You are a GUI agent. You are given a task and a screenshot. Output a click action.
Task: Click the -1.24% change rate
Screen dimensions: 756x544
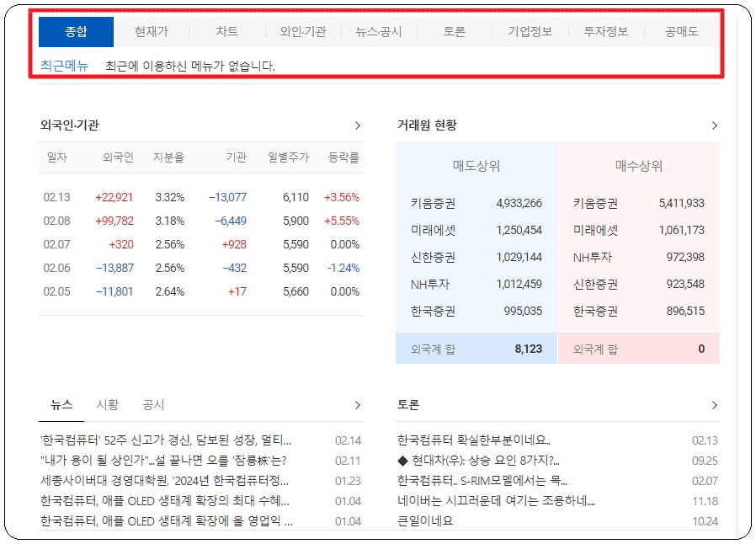click(x=343, y=268)
